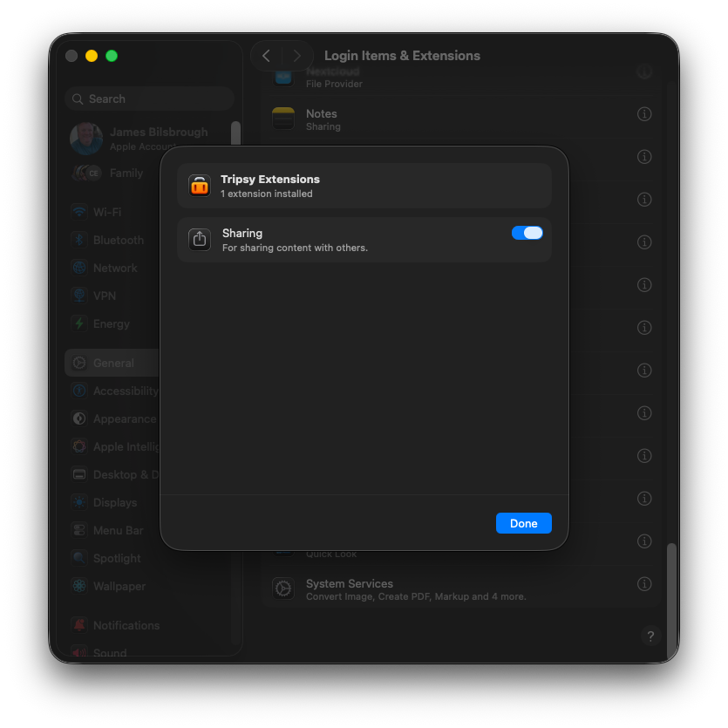Click the yellow minimize window button
The height and width of the screenshot is (728, 728).
(x=92, y=56)
